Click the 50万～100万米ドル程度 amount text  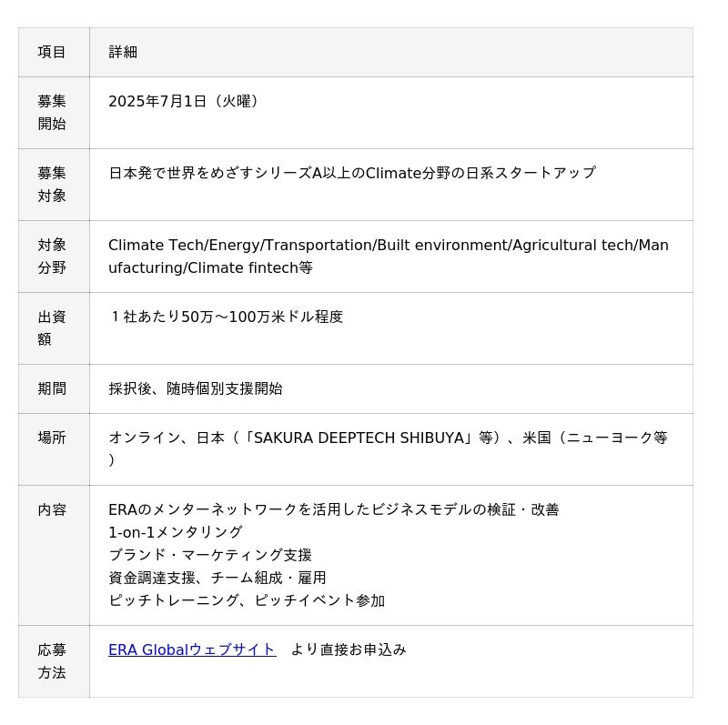[x=262, y=317]
